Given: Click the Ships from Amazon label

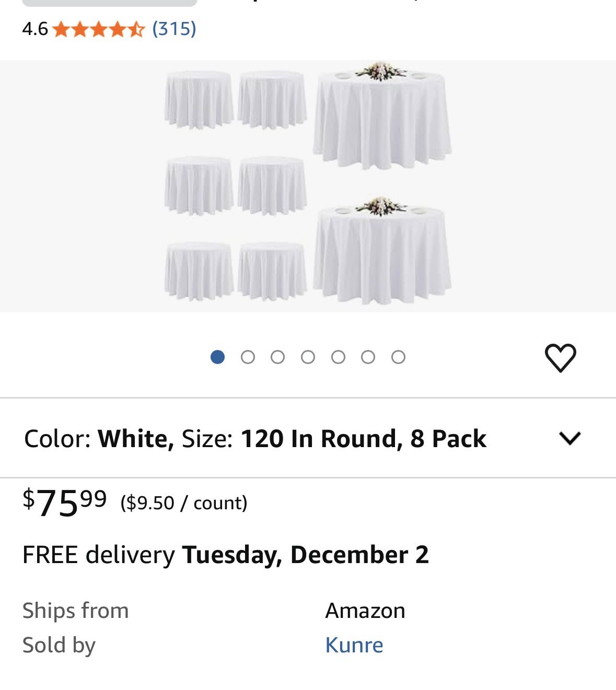Looking at the screenshot, I should (x=365, y=610).
